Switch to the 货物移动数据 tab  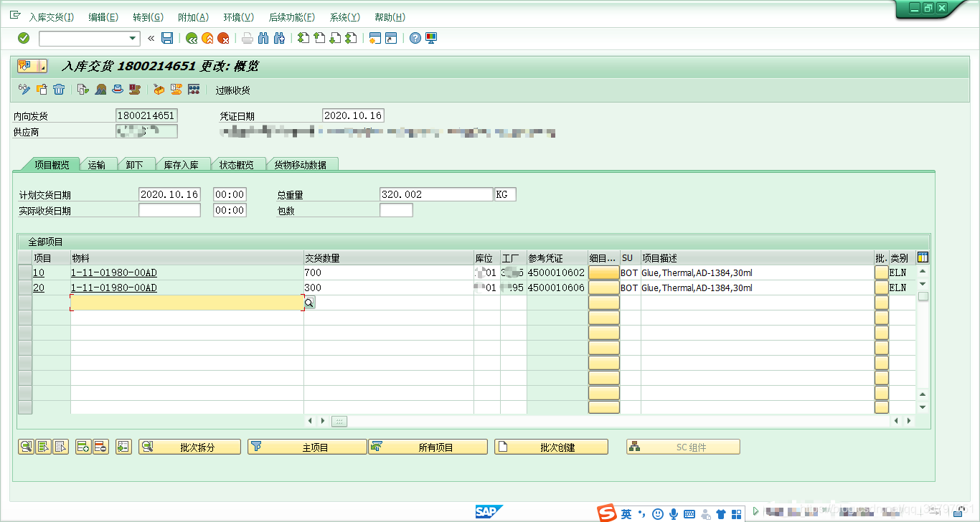point(300,165)
